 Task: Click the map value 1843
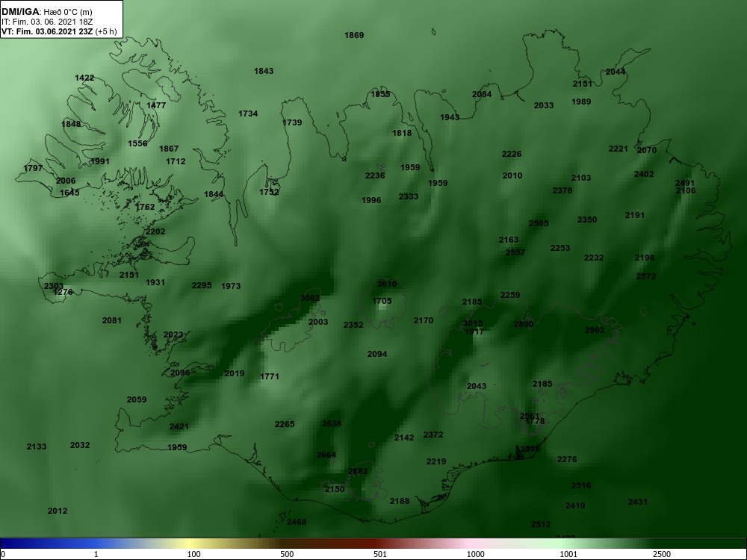pos(264,71)
